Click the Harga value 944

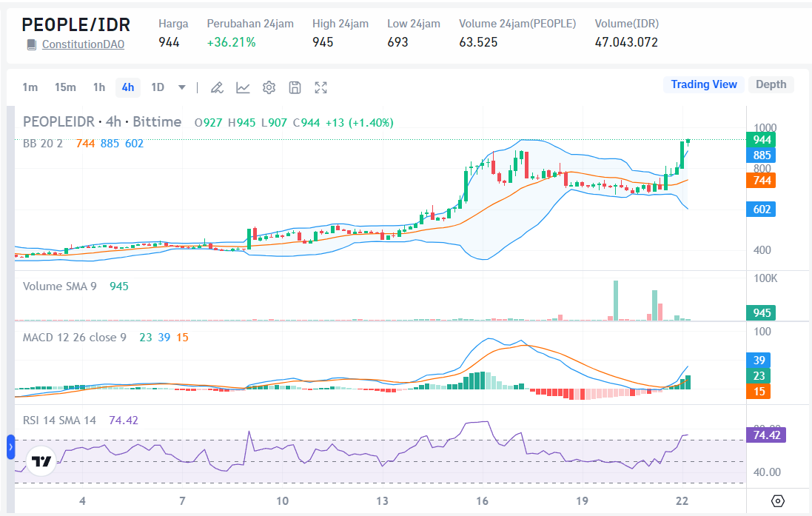[x=169, y=42]
